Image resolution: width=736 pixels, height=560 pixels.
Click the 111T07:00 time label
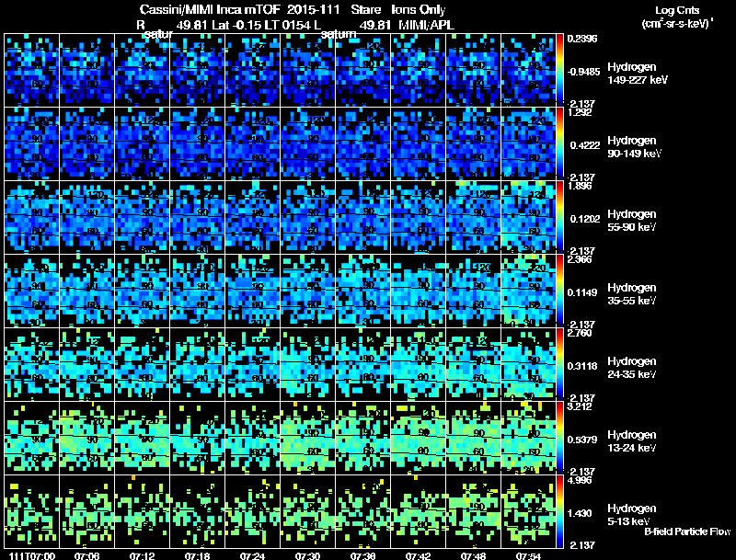click(32, 556)
